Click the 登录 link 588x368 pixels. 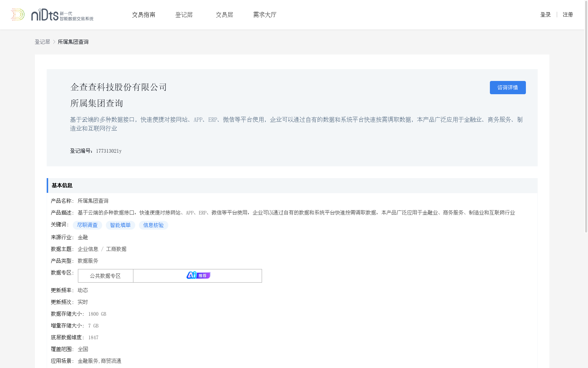click(545, 15)
